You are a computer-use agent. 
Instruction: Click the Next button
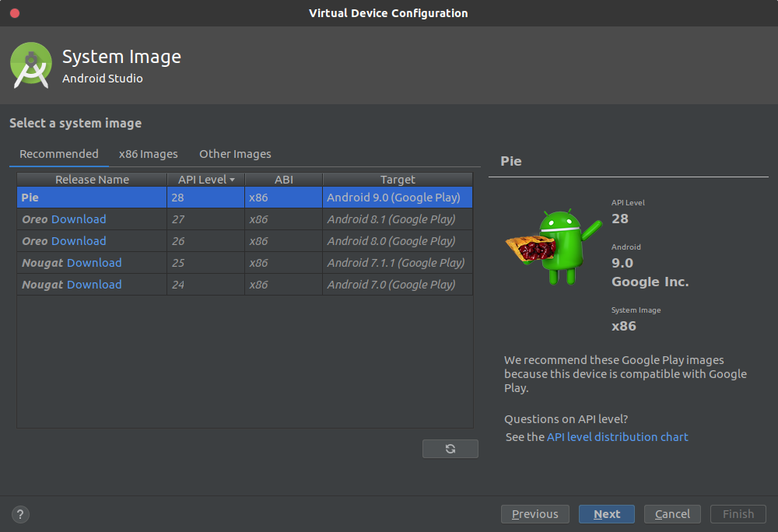607,514
